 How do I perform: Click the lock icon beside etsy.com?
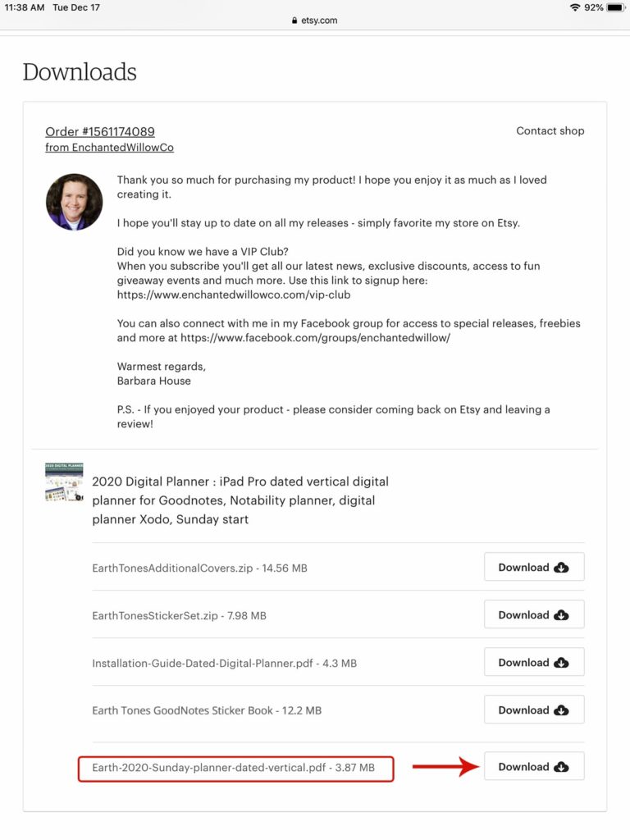click(294, 21)
